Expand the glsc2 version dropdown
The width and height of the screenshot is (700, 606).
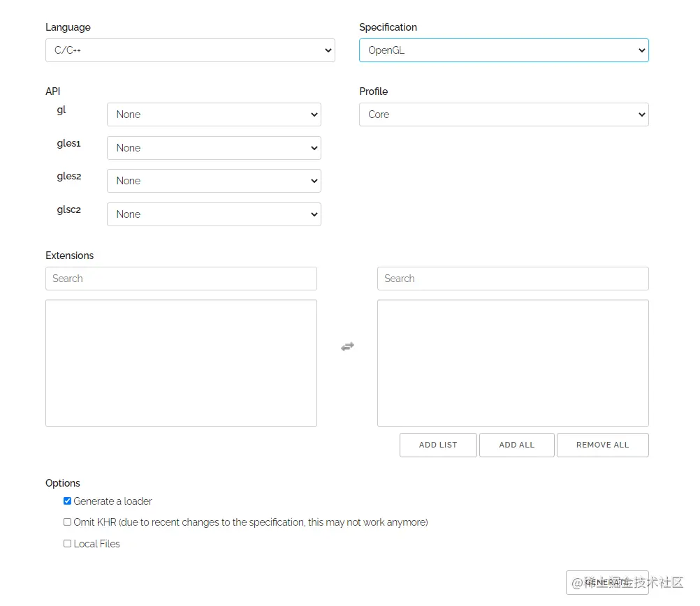click(214, 214)
